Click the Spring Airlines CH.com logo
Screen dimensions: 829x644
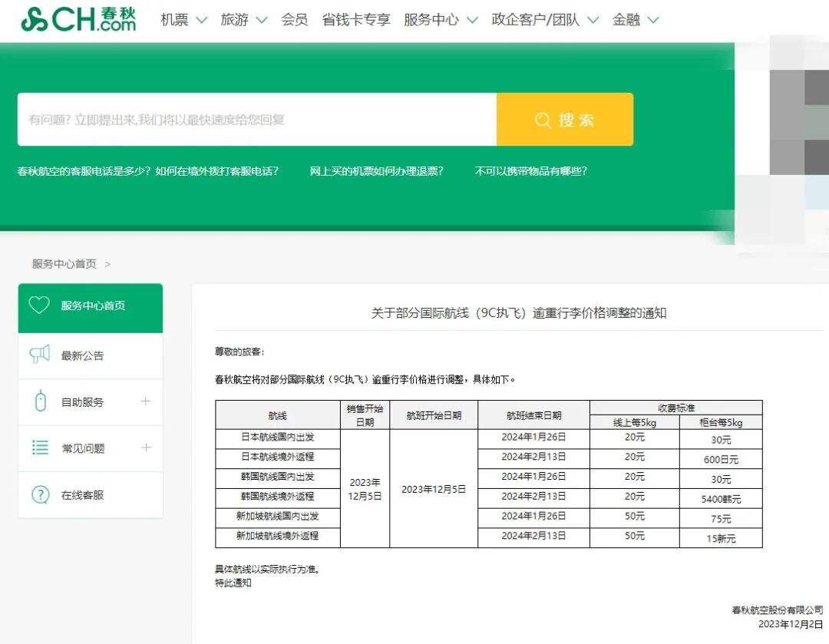coord(78,19)
